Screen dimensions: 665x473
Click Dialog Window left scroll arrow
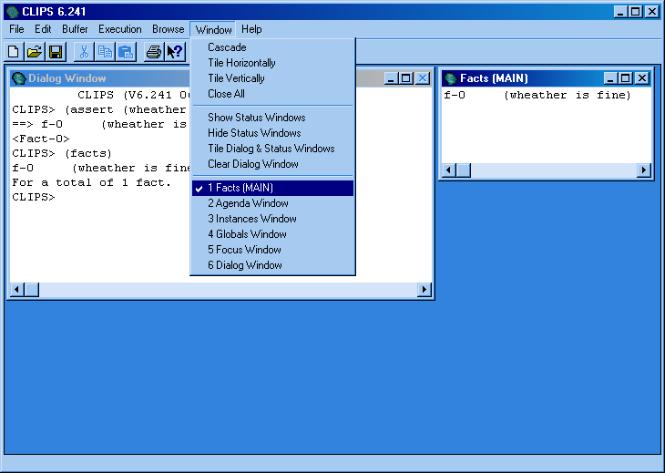click(17, 290)
